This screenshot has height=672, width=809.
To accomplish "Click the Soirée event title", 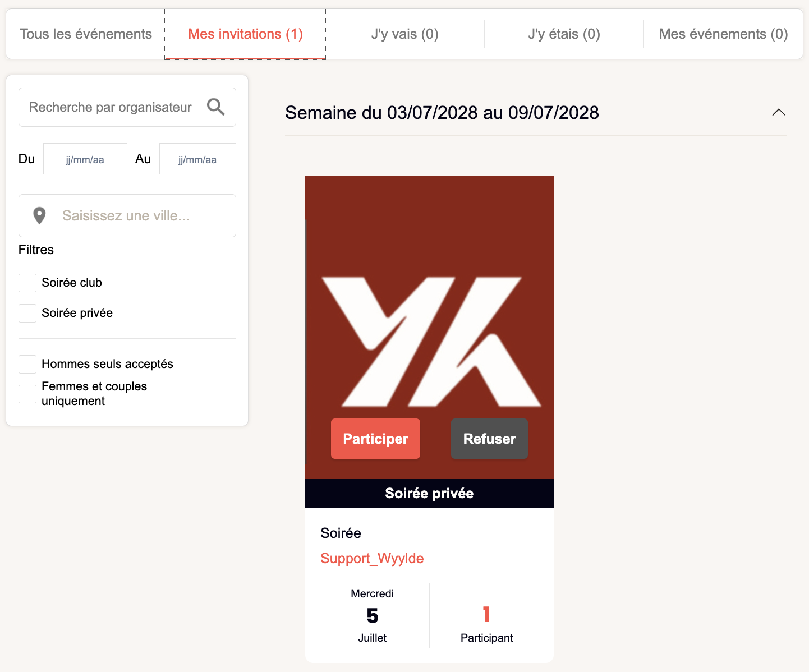I will click(x=341, y=533).
